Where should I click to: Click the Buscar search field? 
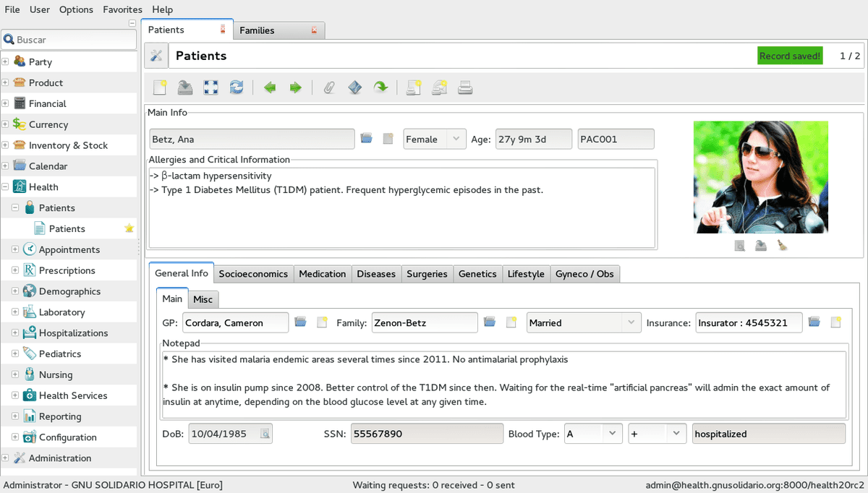(x=69, y=40)
